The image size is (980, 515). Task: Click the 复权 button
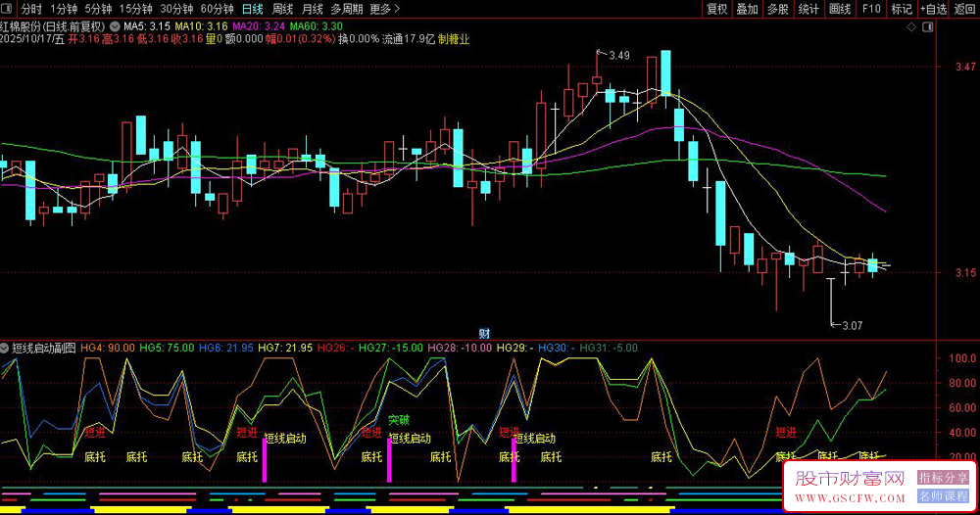(717, 9)
